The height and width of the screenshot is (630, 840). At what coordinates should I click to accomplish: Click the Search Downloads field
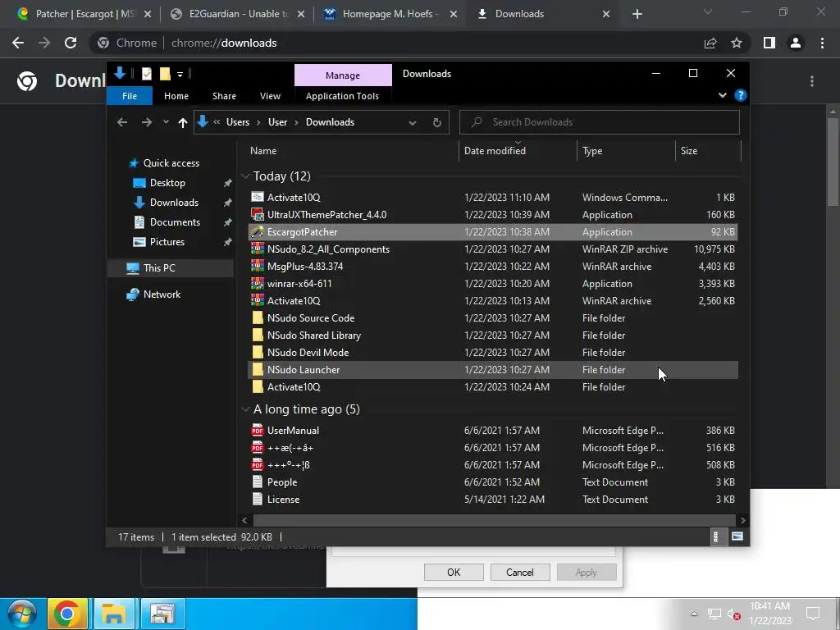pos(600,122)
